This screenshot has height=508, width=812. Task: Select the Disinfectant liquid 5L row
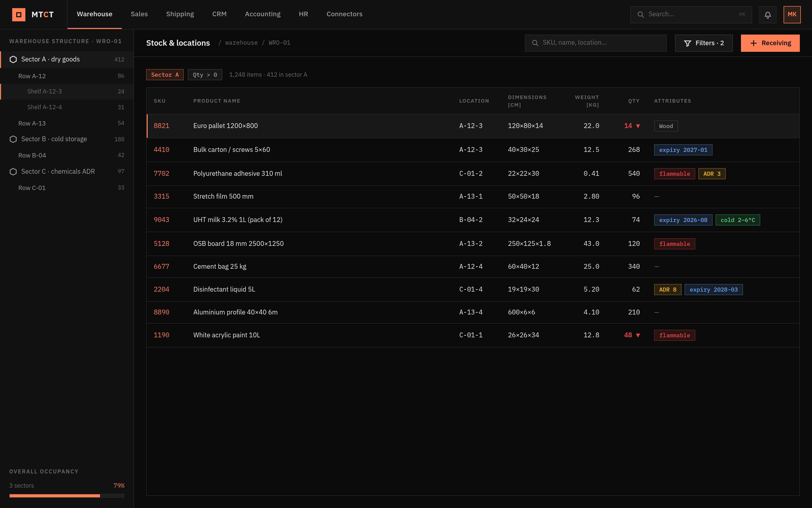pyautogui.click(x=473, y=290)
